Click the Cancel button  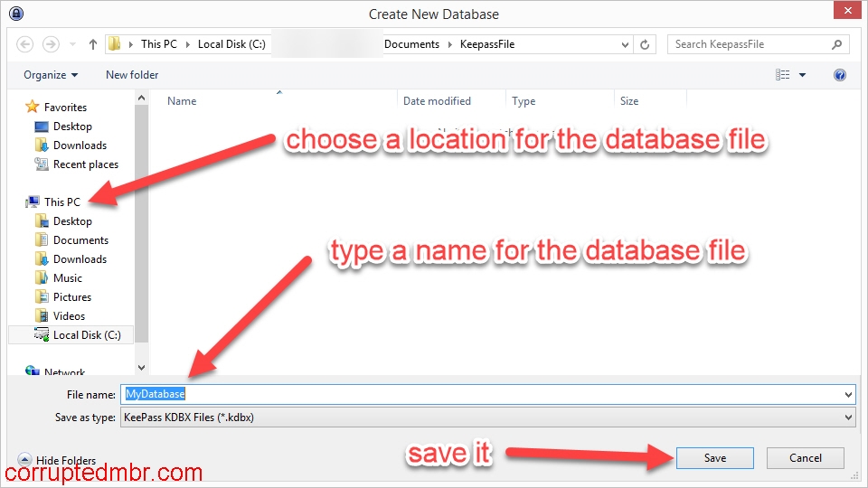[806, 458]
